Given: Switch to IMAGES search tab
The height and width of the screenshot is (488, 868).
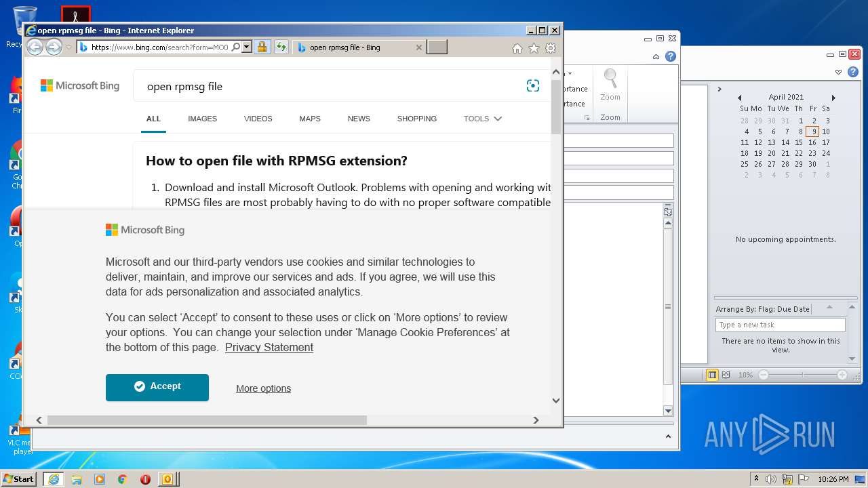Looking at the screenshot, I should click(x=202, y=119).
